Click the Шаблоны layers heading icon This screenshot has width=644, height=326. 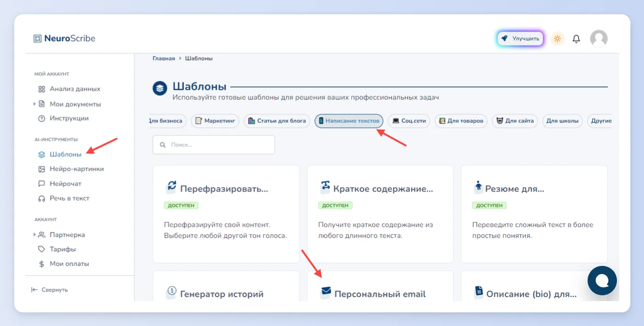[x=160, y=88]
